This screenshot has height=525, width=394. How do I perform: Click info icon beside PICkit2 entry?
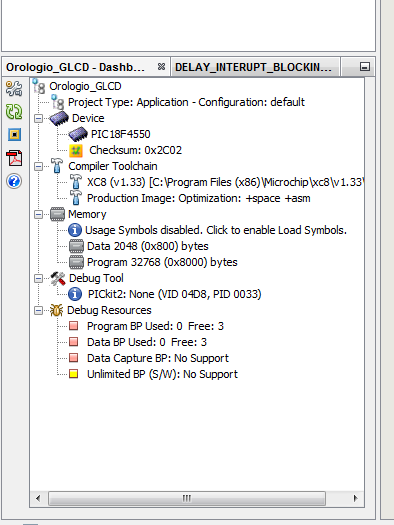(x=75, y=294)
